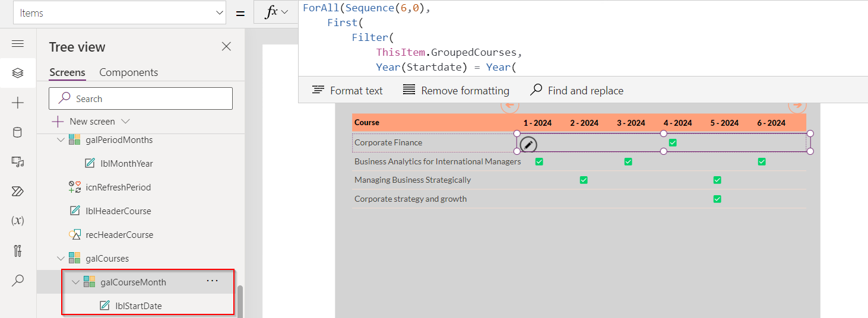The image size is (868, 318).
Task: Collapse the galCourseMonth tree node
Action: [x=75, y=282]
